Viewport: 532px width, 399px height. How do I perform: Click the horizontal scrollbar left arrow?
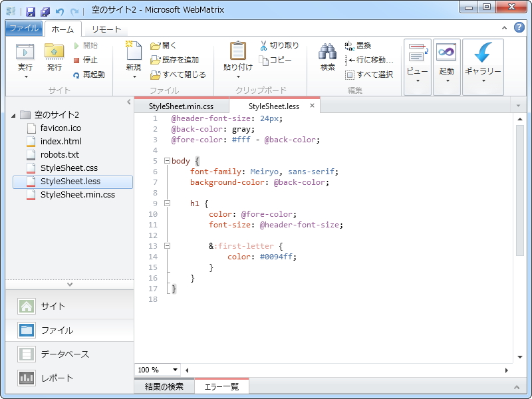tap(187, 370)
